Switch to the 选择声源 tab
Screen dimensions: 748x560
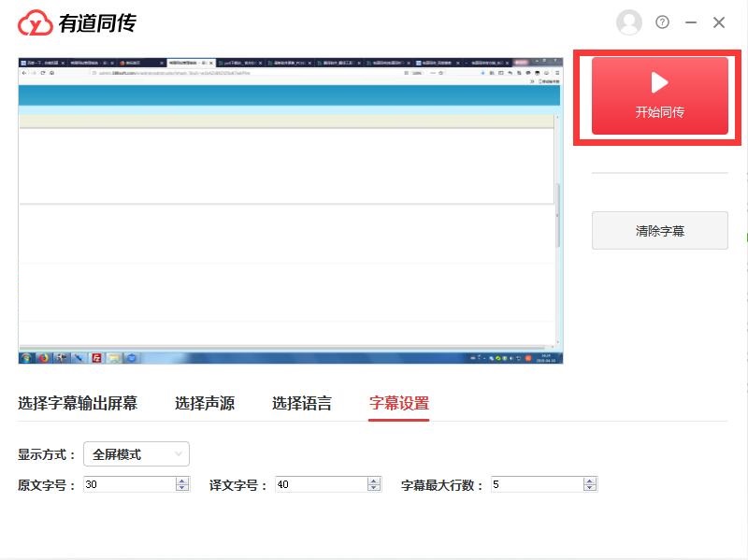(x=205, y=404)
